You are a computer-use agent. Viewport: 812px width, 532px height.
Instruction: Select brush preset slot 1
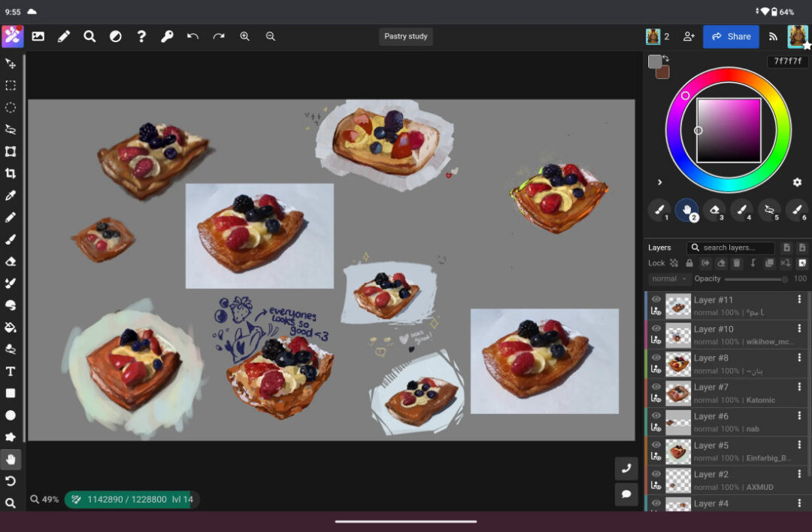[659, 210]
